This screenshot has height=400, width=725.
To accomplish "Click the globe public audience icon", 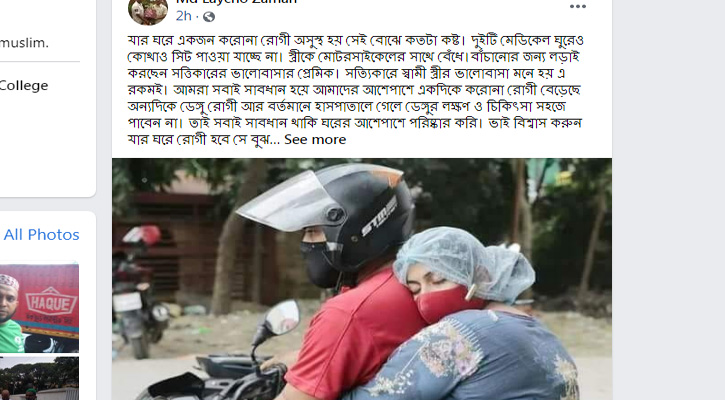I will coord(209,17).
